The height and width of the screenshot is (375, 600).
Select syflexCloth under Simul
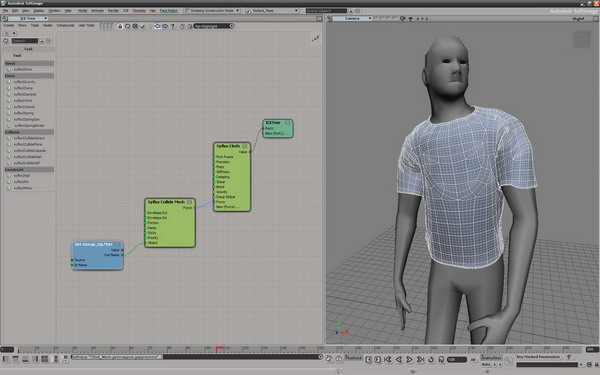click(x=23, y=69)
